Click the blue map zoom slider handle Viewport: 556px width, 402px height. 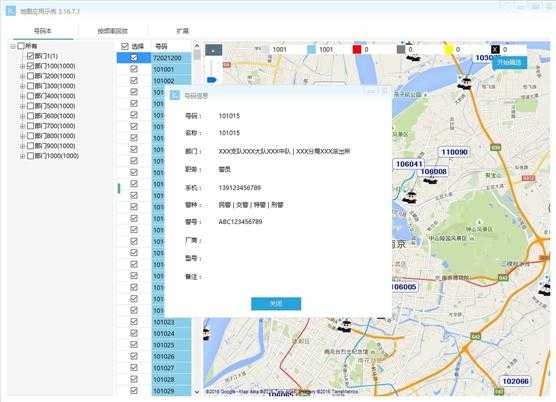(x=212, y=80)
